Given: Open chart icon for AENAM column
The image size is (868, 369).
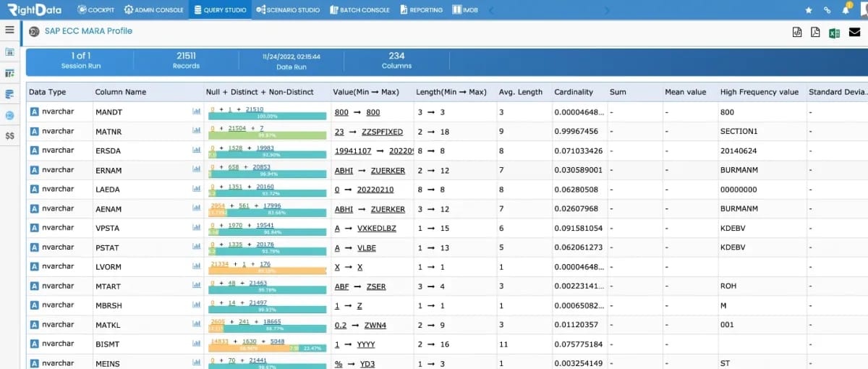Looking at the screenshot, I should [196, 208].
